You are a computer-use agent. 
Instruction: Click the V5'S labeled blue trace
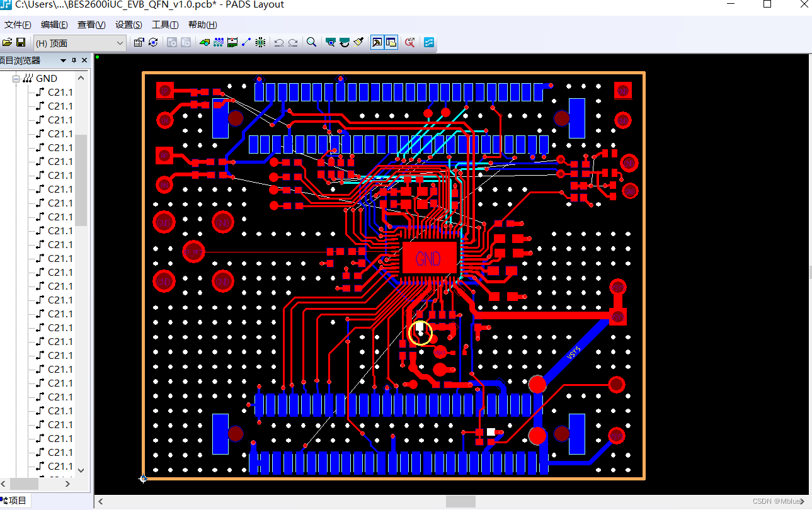pos(573,354)
